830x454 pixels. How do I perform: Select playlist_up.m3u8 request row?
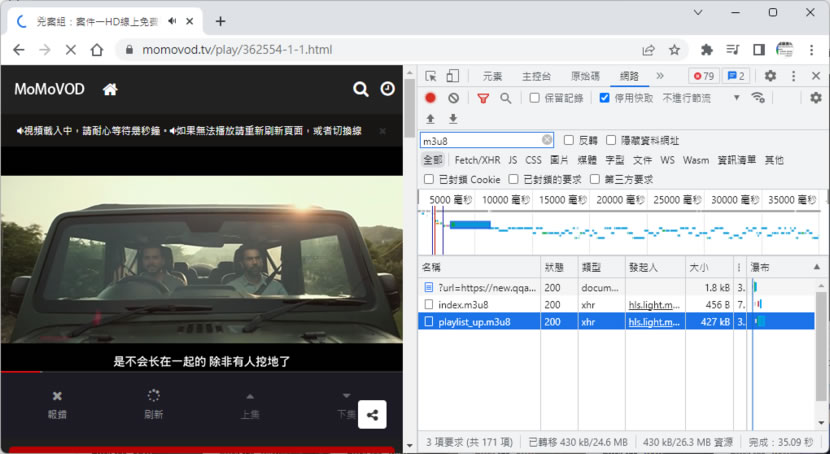[616, 322]
